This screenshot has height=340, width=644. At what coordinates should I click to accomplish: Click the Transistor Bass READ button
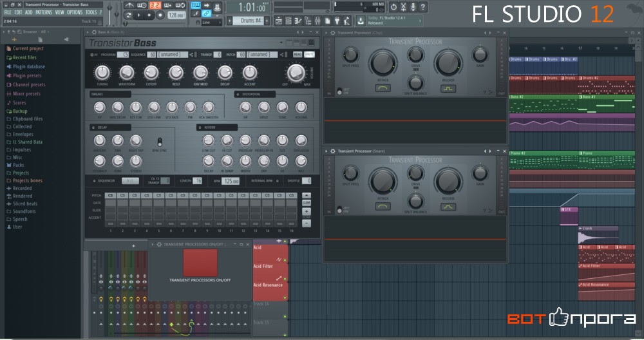[x=298, y=54]
